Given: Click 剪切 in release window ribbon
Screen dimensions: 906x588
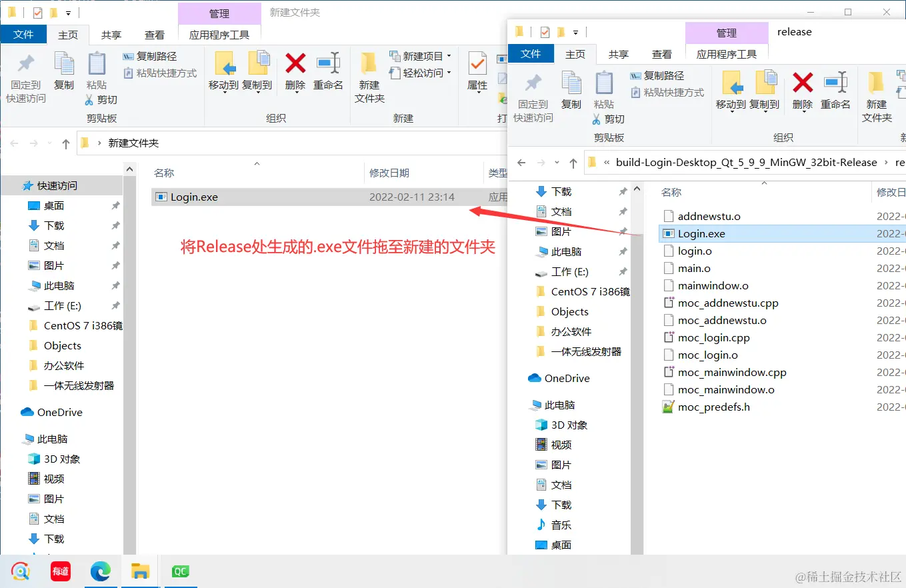Looking at the screenshot, I should (x=609, y=119).
